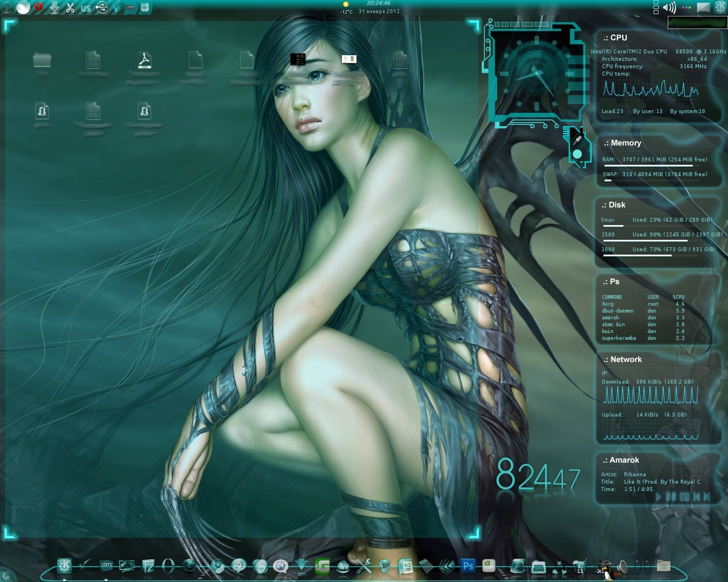Open the wrench and screwdriver settings icon
This screenshot has width=728, height=582.
(364, 566)
